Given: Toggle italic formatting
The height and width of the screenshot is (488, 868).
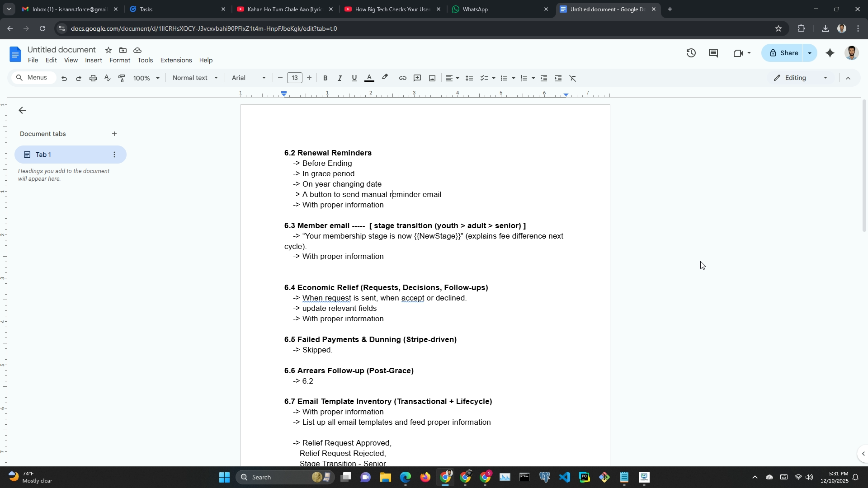Looking at the screenshot, I should 340,78.
